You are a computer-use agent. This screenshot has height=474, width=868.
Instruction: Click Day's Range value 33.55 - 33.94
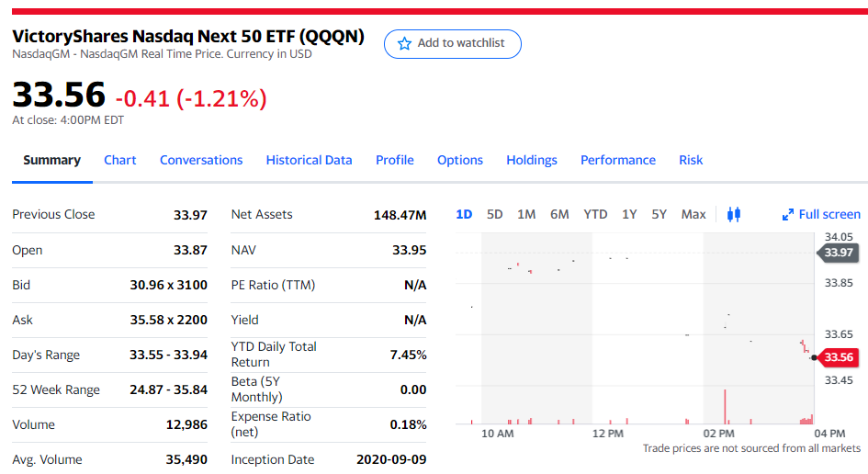[x=168, y=355]
